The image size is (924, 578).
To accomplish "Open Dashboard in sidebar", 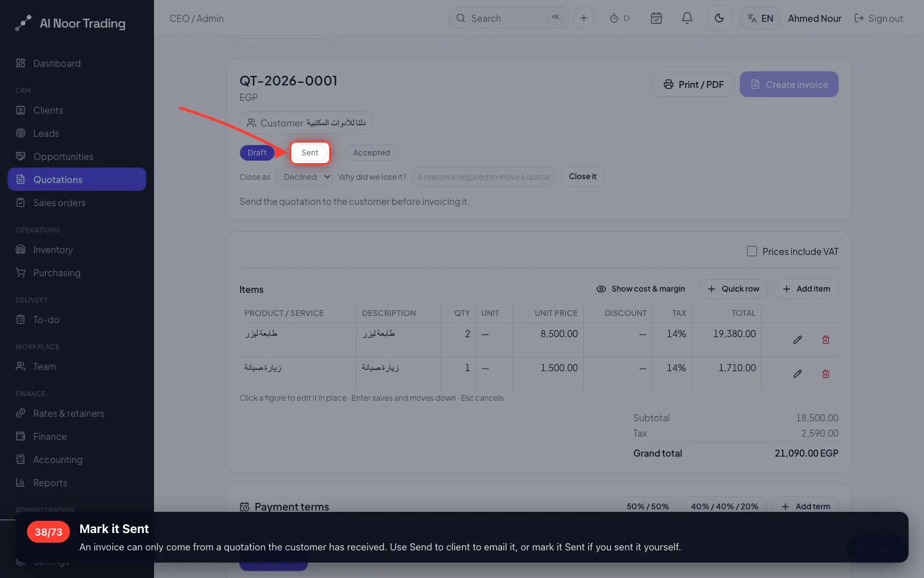I will click(77, 64).
